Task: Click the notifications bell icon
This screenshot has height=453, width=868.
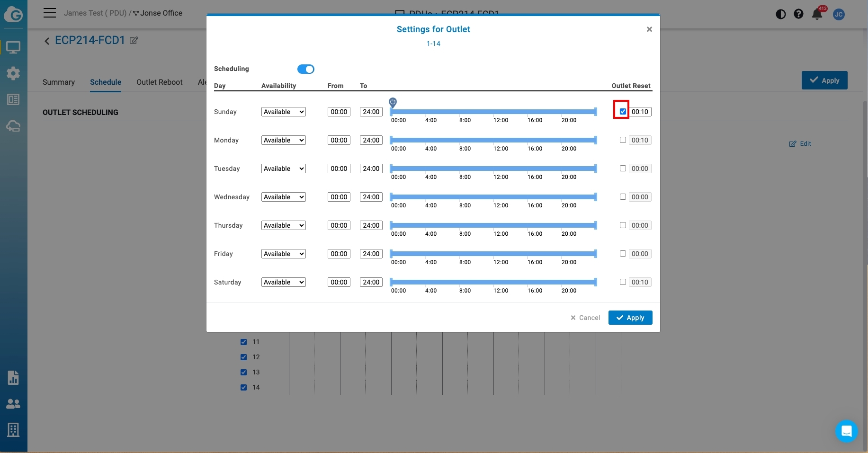Action: click(x=817, y=14)
